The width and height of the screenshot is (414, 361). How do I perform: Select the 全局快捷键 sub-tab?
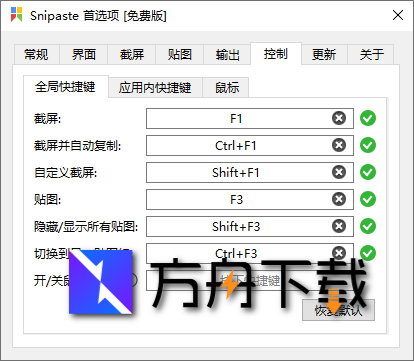[x=65, y=87]
